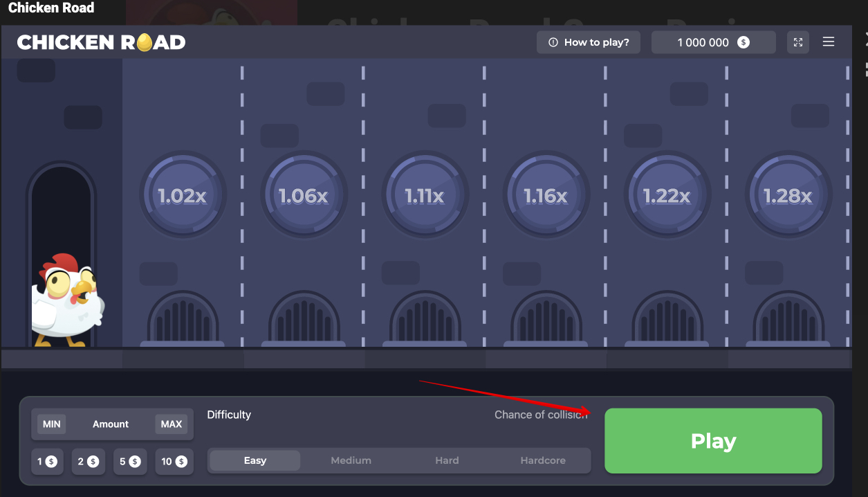Set bet to MAX
Image resolution: width=868 pixels, height=497 pixels.
tap(171, 424)
